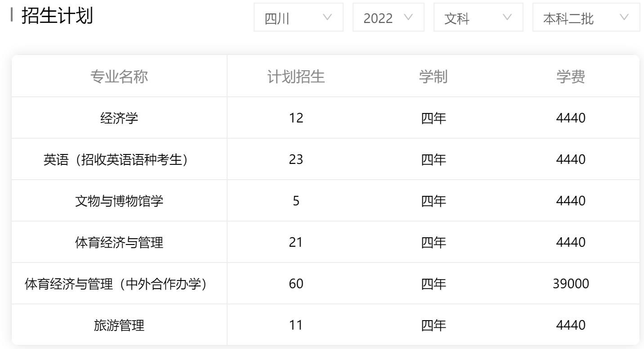Click the 体育经济与管理（中外合作办学） major name

(x=116, y=284)
